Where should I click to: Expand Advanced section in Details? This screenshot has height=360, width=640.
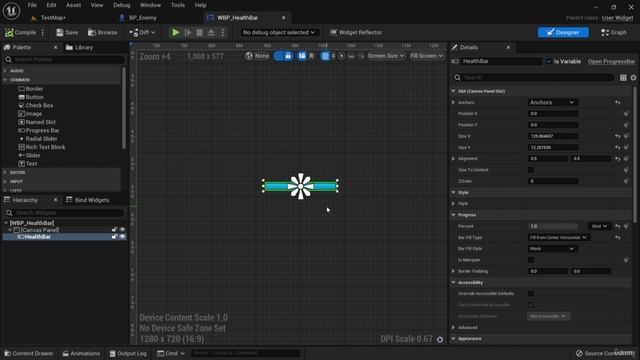pyautogui.click(x=453, y=327)
